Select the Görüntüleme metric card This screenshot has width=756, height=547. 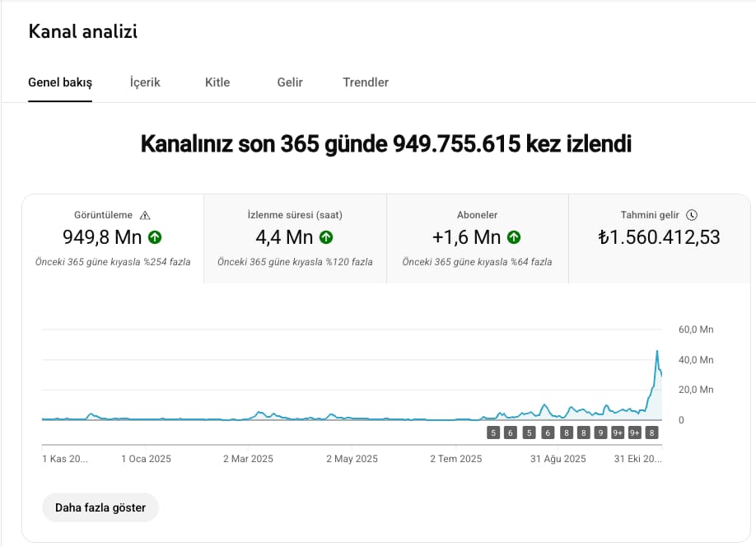click(x=112, y=239)
